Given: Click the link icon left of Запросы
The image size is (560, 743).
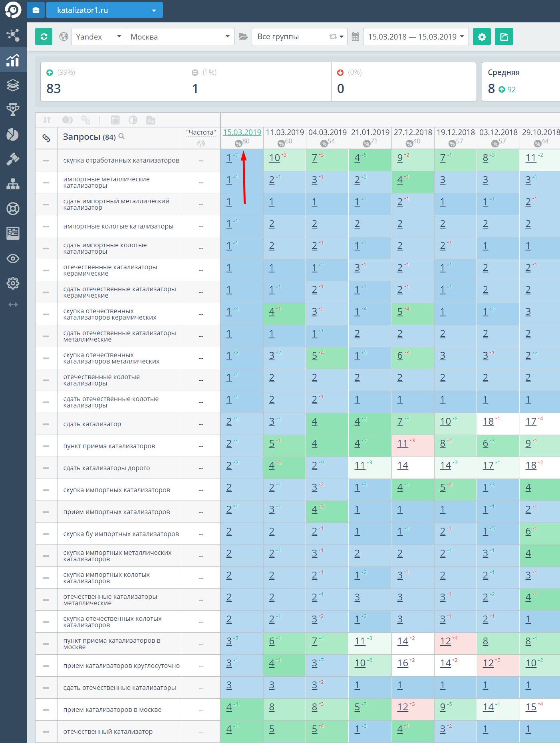Looking at the screenshot, I should (46, 138).
